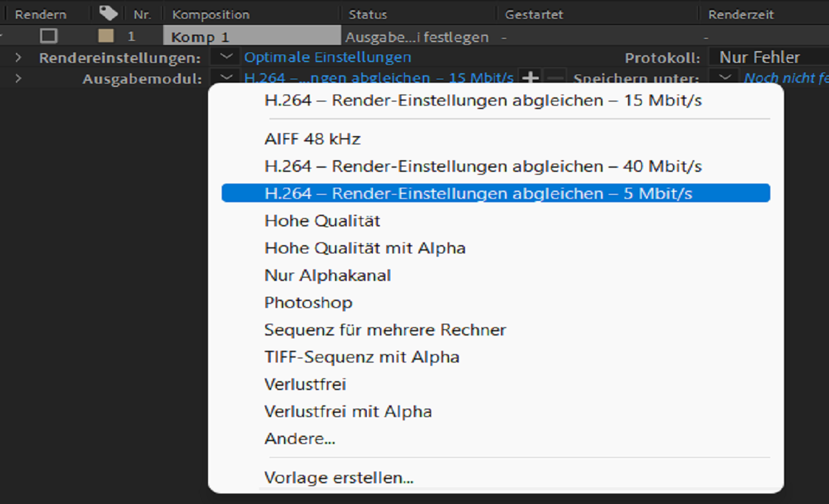Screen dimensions: 829x504
Task: Click Vorlage erstellen... menu entry
Action: [x=339, y=477]
